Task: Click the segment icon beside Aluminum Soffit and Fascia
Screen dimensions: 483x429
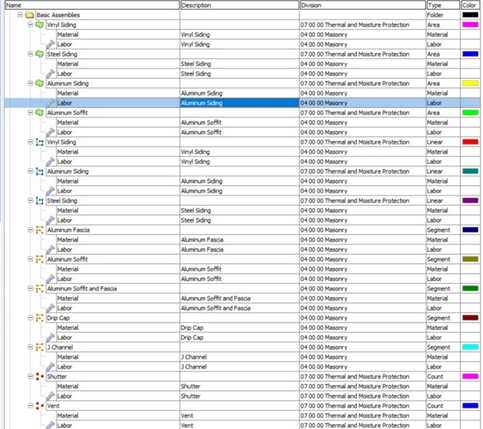Action: (x=39, y=289)
